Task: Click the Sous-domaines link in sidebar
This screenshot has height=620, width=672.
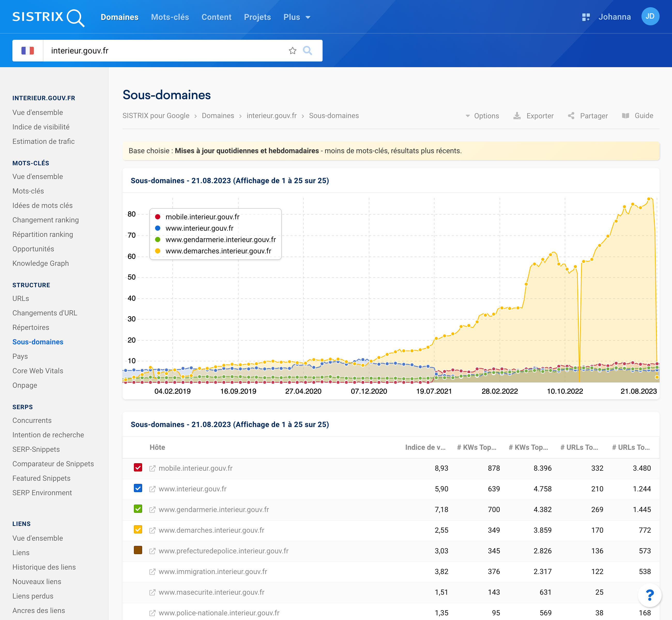Action: pyautogui.click(x=38, y=342)
